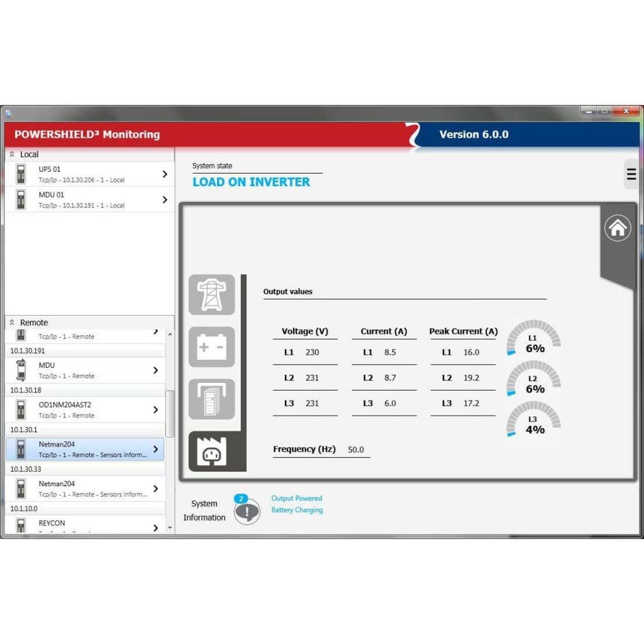The height and width of the screenshot is (644, 644).
Task: Select the output values socket tab
Action: click(x=211, y=452)
